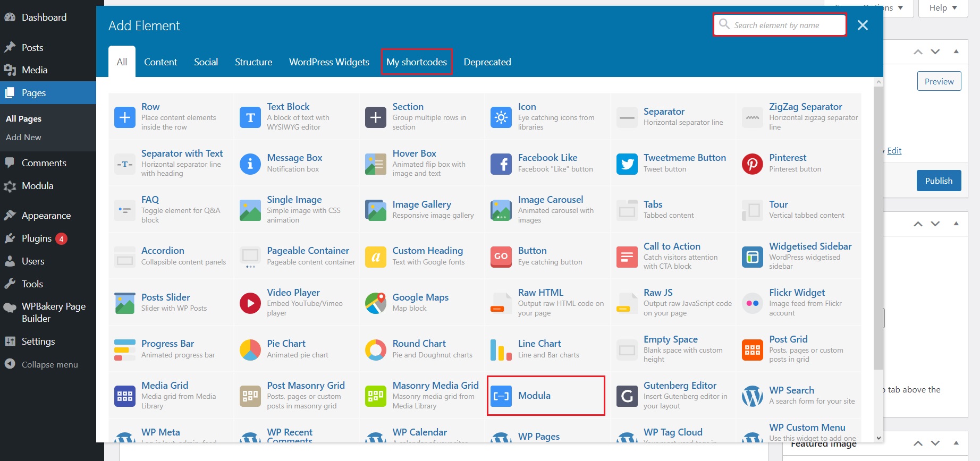The width and height of the screenshot is (980, 461).
Task: Click the Pinterest element icon
Action: [752, 164]
